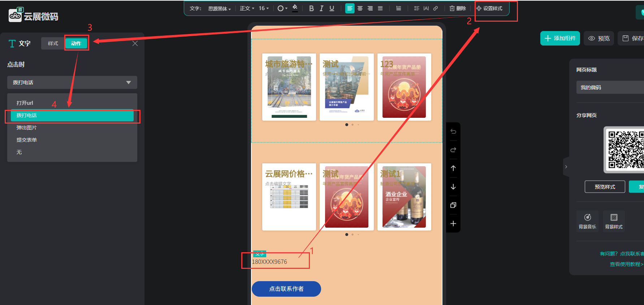Switch to the 样式 tab
This screenshot has width=644, height=305.
click(53, 43)
